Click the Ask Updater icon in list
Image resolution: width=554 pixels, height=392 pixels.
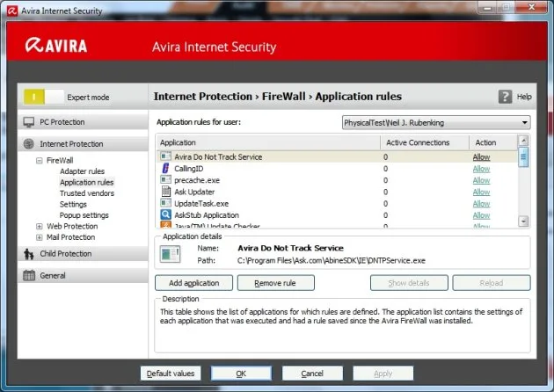[x=165, y=192]
